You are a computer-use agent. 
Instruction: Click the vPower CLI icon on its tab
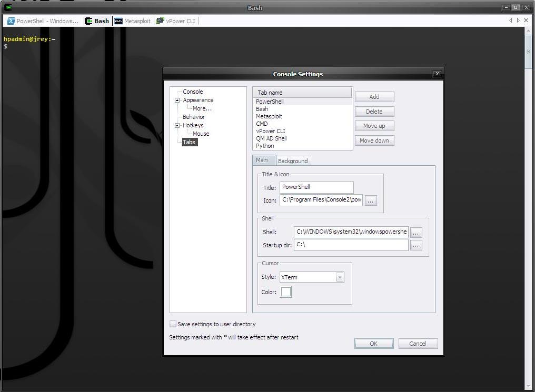(x=161, y=21)
